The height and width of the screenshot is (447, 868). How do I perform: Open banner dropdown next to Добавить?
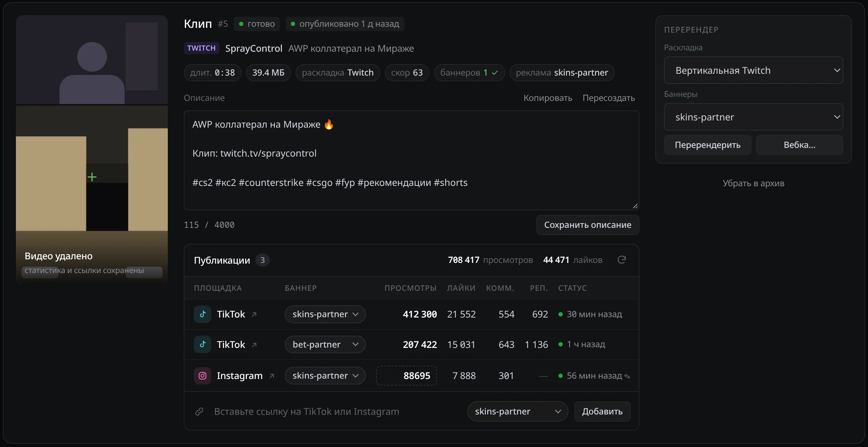518,412
